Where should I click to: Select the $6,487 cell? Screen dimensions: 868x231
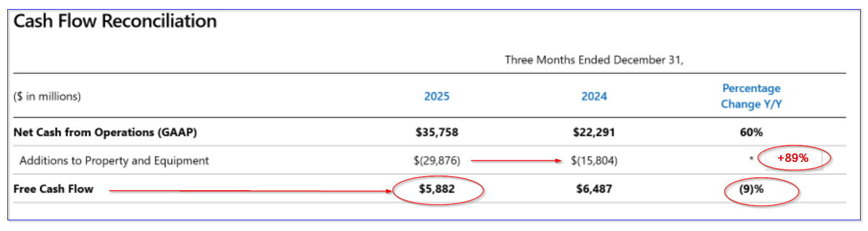click(x=594, y=190)
